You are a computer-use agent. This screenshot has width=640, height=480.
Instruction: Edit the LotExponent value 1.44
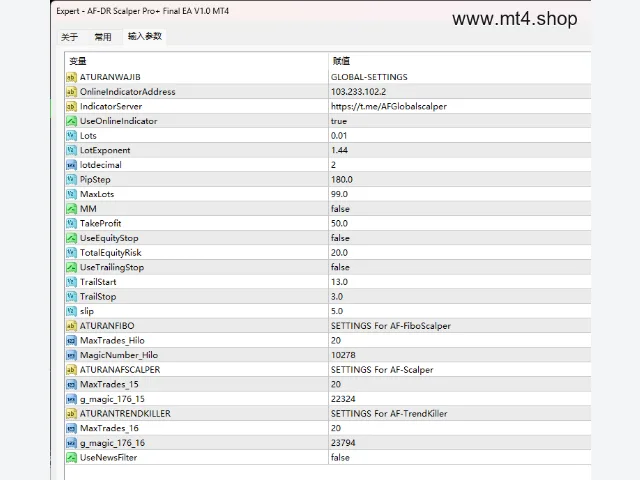pos(339,150)
